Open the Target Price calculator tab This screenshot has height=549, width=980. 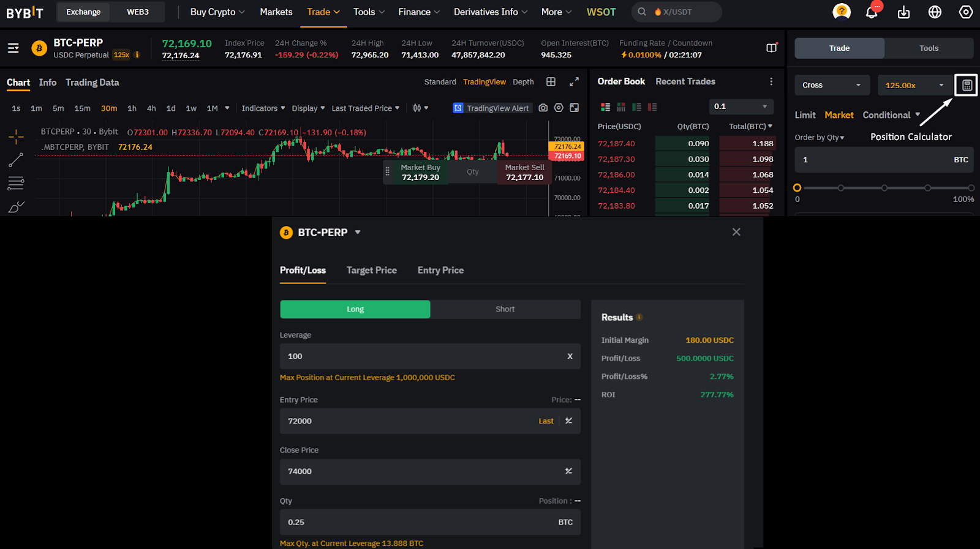coord(372,271)
